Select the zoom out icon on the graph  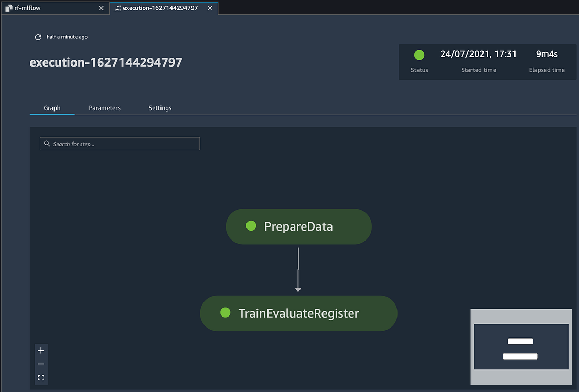[x=41, y=364]
